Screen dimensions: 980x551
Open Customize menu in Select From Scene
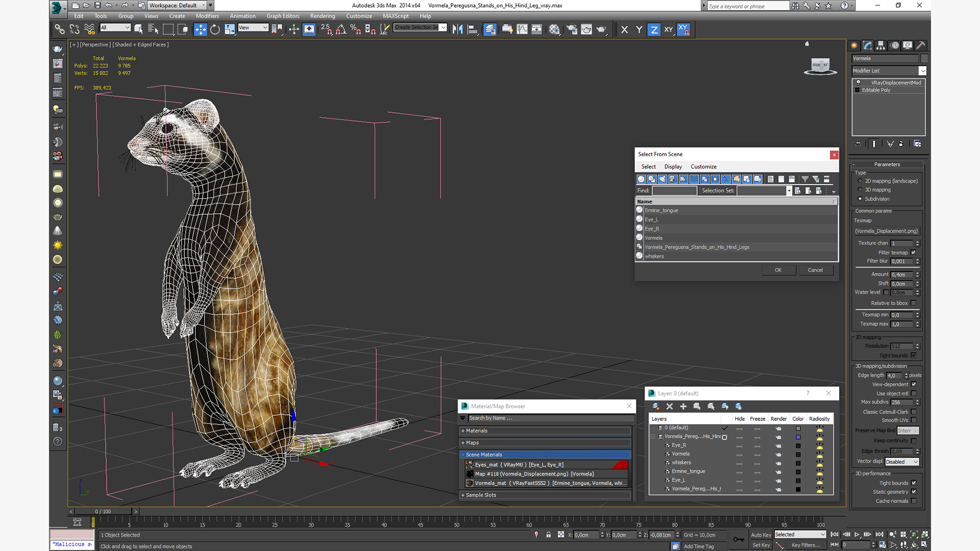click(x=703, y=167)
